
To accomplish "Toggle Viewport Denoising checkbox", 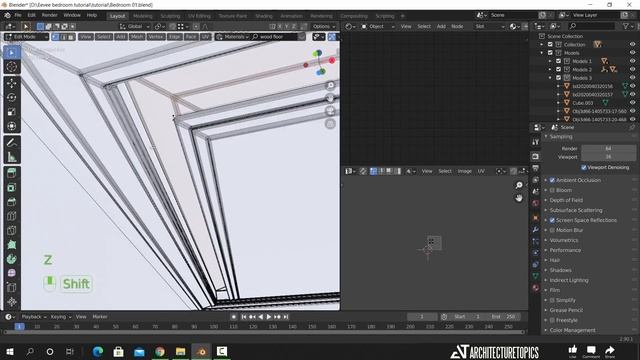I will pyautogui.click(x=584, y=167).
